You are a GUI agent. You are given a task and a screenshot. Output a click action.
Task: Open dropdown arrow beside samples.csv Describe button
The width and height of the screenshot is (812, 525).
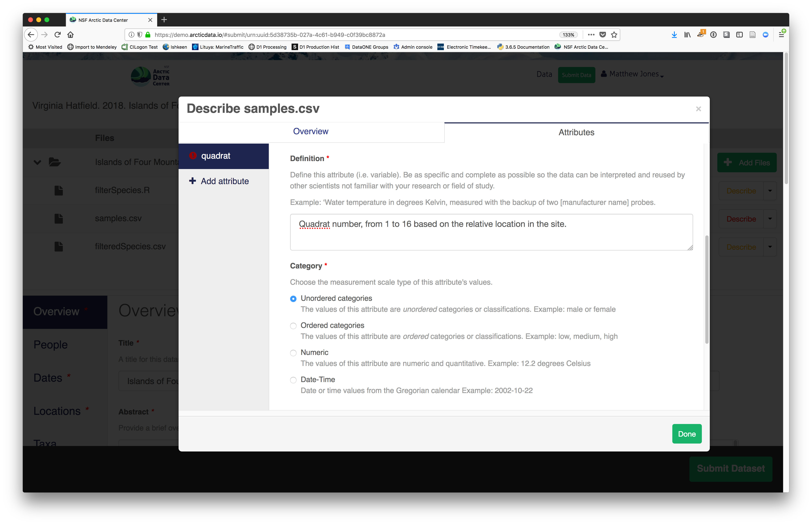[770, 219]
